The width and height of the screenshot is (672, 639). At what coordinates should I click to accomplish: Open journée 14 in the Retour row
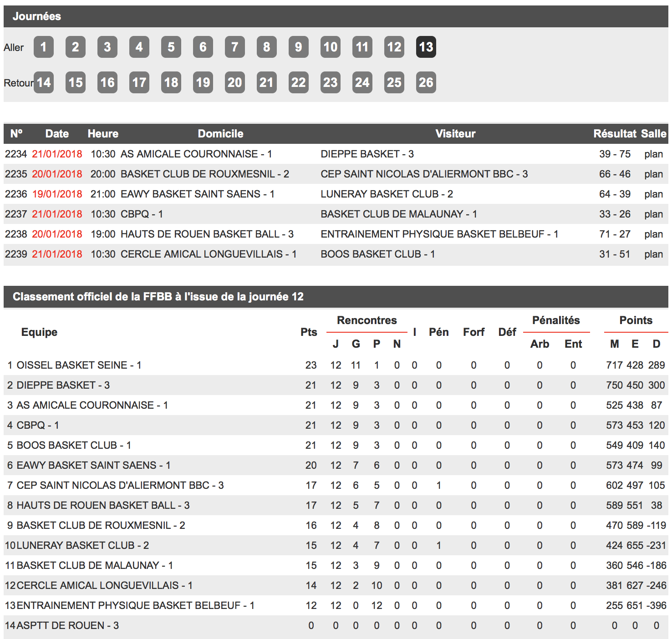pyautogui.click(x=44, y=82)
